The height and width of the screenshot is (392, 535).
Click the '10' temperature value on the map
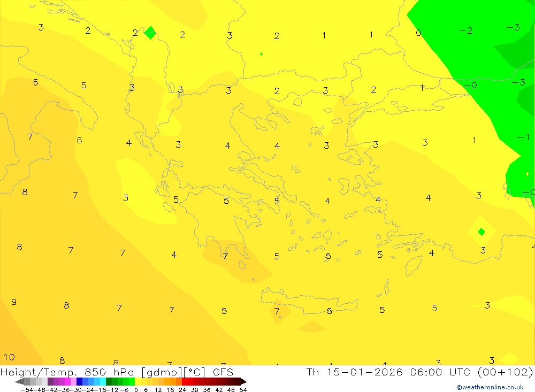click(9, 357)
